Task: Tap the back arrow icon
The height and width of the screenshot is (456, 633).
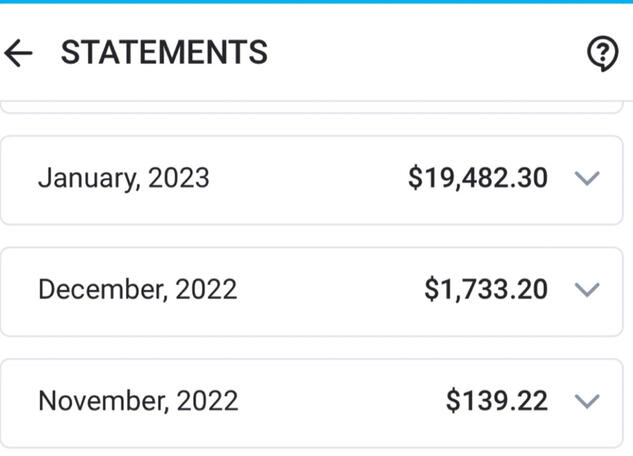Action: pyautogui.click(x=19, y=53)
